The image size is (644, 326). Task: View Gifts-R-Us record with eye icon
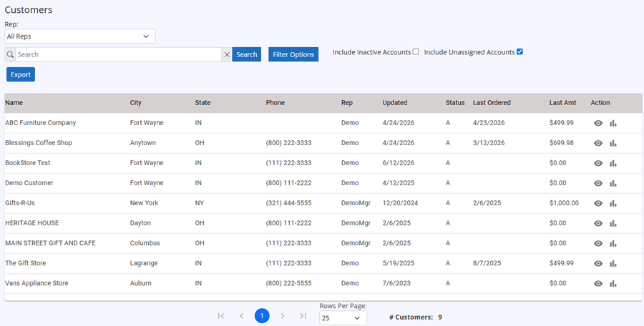click(598, 203)
